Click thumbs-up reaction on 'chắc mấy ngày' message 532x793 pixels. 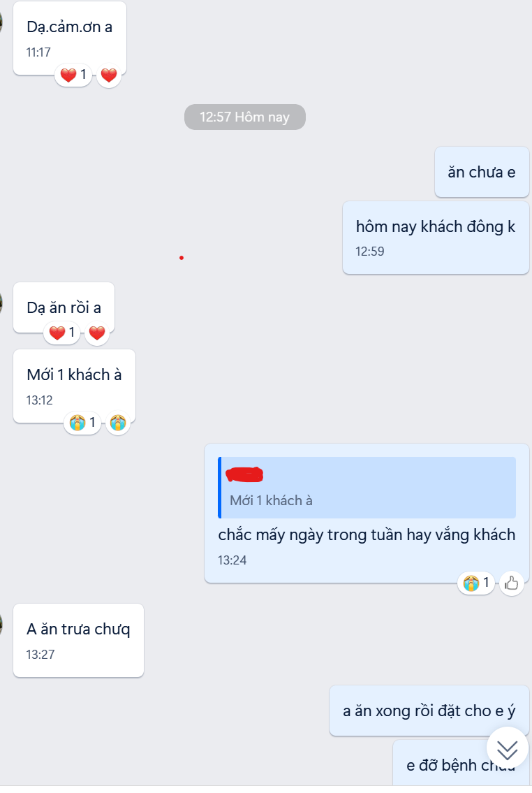tap(511, 583)
